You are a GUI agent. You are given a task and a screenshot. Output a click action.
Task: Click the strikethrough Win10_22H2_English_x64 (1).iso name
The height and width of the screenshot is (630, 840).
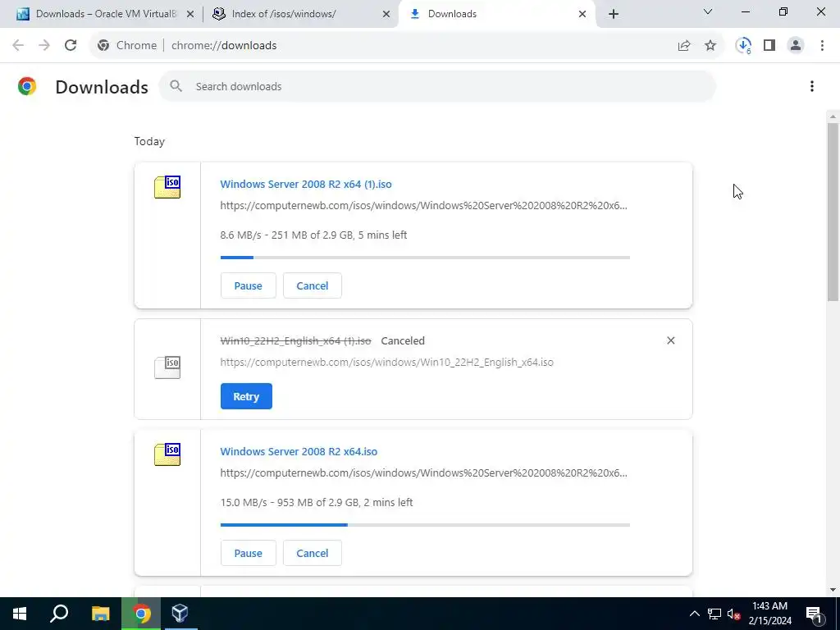point(295,340)
